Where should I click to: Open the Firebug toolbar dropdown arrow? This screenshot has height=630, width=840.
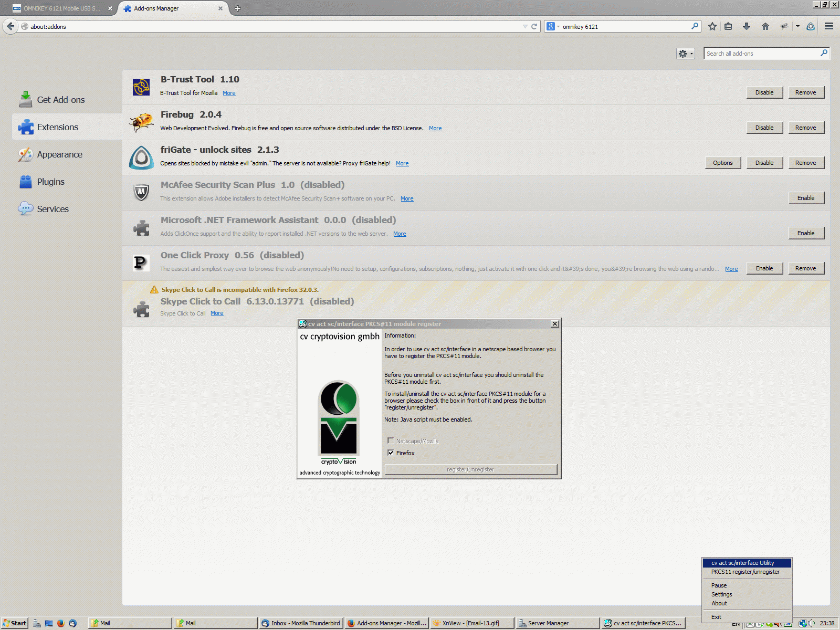[x=797, y=26]
